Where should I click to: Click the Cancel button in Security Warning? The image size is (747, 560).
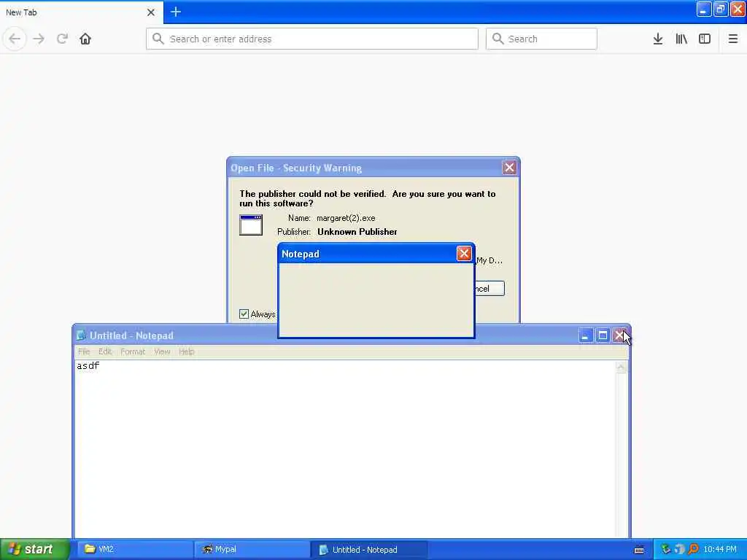coord(489,289)
